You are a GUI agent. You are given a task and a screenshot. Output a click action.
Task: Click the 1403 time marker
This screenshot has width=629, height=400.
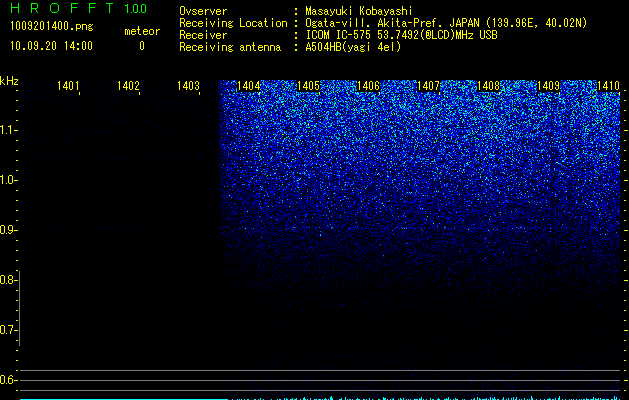coord(188,86)
